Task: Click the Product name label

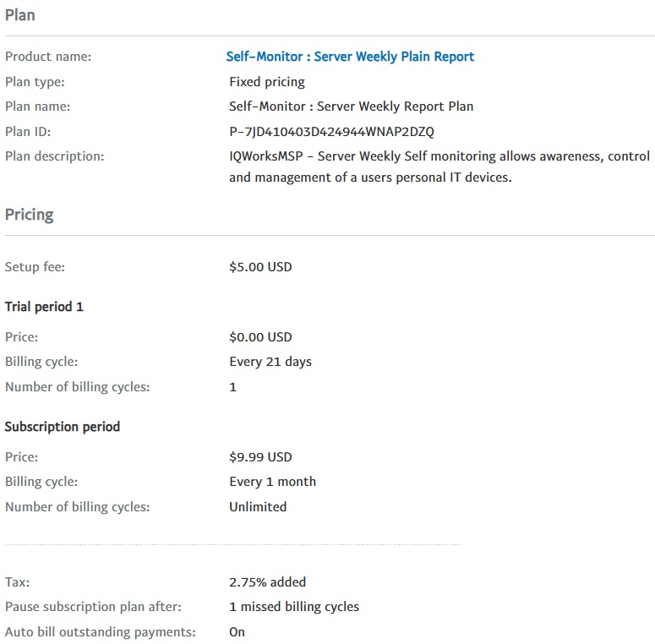Action: pyautogui.click(x=48, y=57)
